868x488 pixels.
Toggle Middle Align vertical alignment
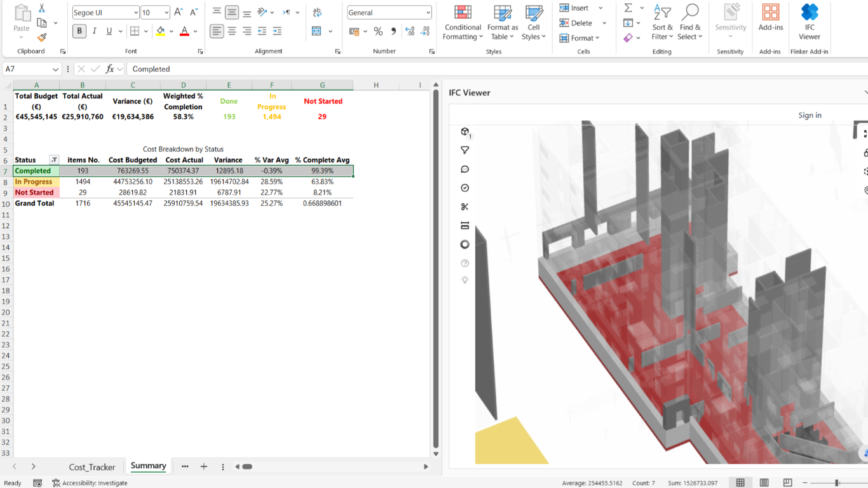coord(232,12)
